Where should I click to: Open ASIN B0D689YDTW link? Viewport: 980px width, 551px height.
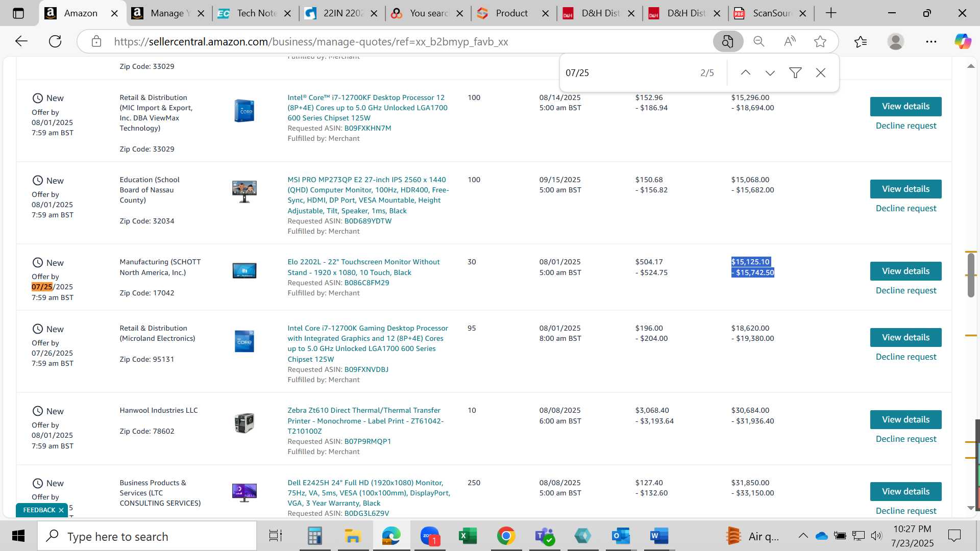[x=368, y=221]
